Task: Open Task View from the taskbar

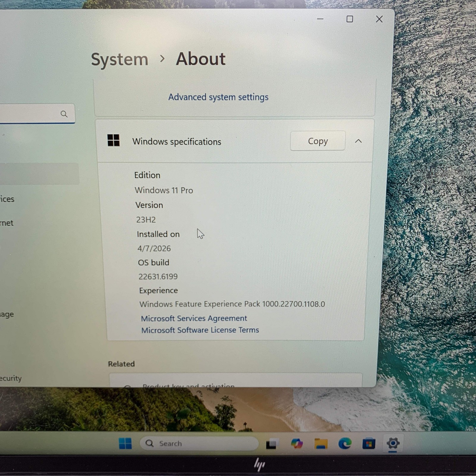Action: click(x=272, y=444)
